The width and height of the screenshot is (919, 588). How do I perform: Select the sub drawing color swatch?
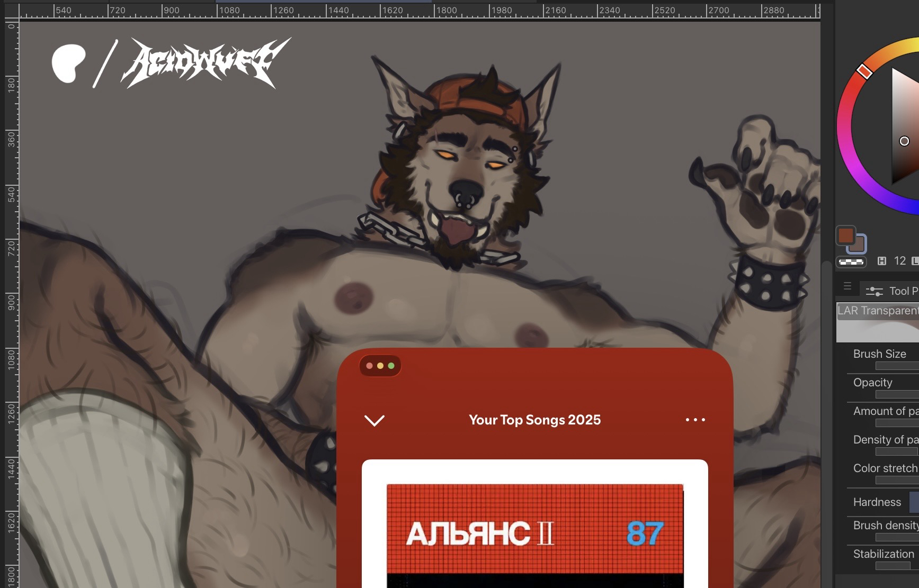click(x=858, y=245)
